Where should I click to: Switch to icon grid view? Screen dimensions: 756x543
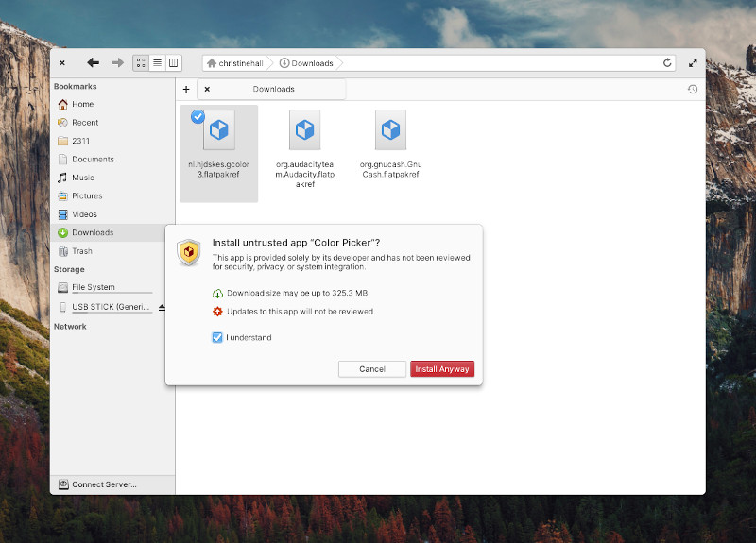pos(141,63)
